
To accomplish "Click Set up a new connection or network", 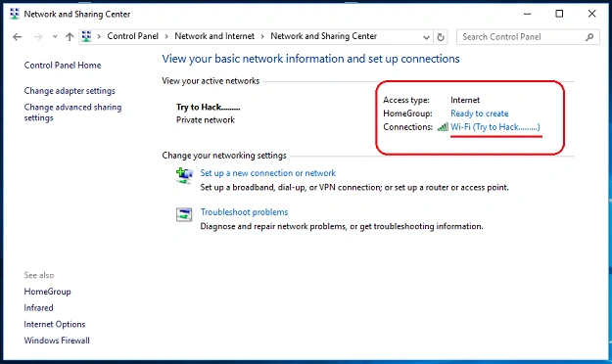I will click(267, 173).
